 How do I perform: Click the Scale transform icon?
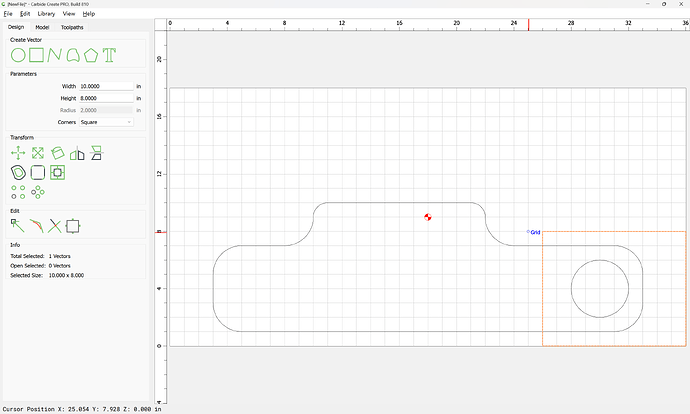click(38, 153)
